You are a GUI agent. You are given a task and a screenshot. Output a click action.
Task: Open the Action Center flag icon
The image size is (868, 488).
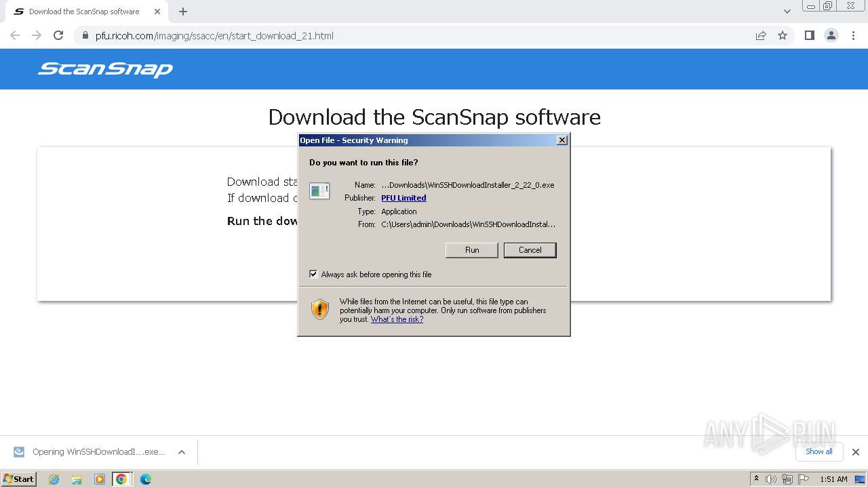pyautogui.click(x=804, y=479)
